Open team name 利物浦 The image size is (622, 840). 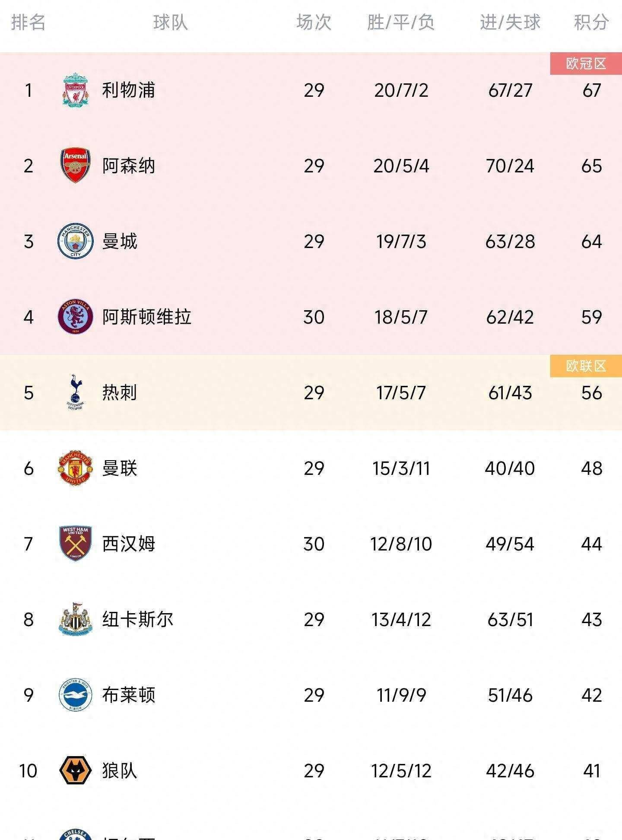click(x=128, y=90)
